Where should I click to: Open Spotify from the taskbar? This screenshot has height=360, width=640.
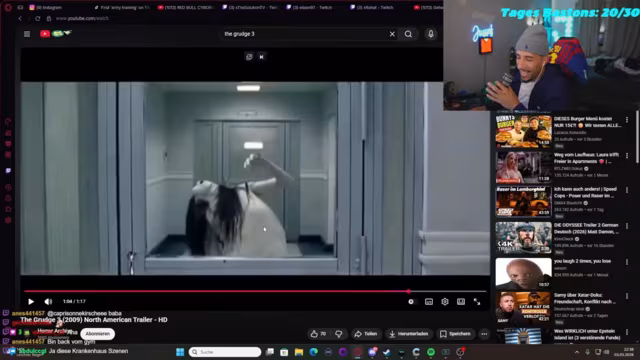click(x=431, y=352)
